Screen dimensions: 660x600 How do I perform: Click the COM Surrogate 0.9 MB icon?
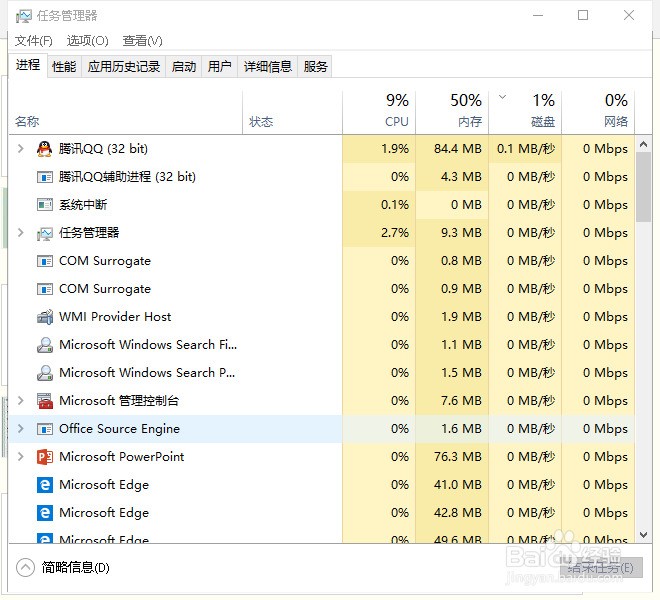45,289
